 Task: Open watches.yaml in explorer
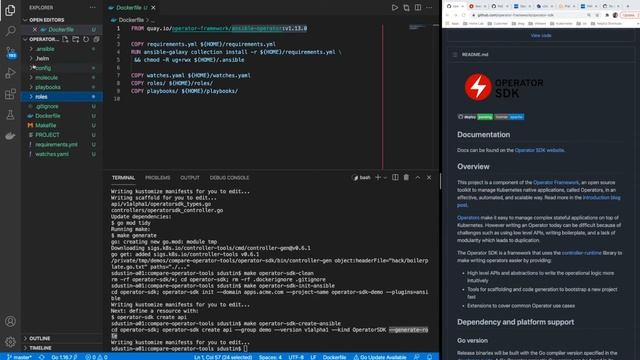coord(52,154)
